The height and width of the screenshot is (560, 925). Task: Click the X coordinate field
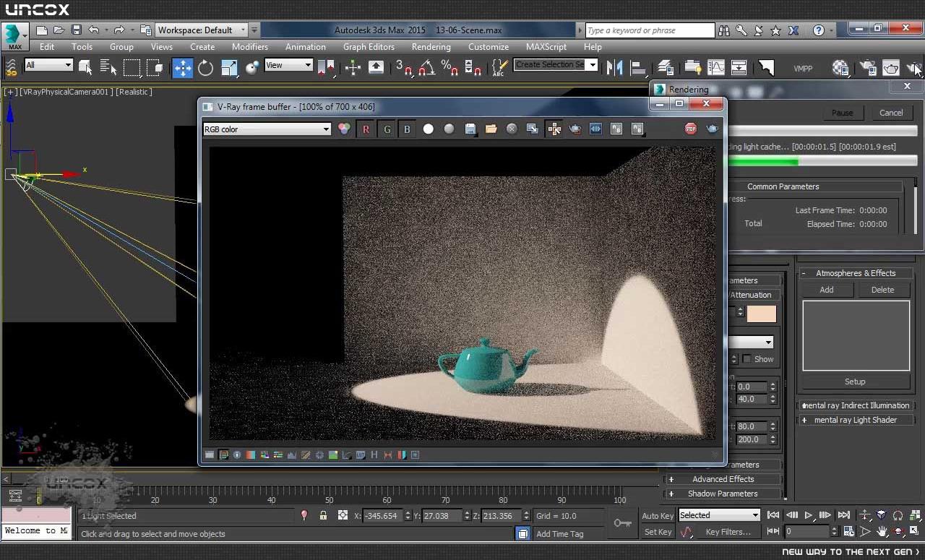coord(382,516)
